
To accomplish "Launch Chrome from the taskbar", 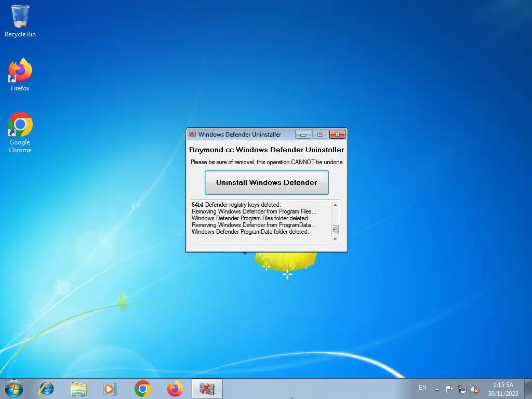I will [142, 389].
